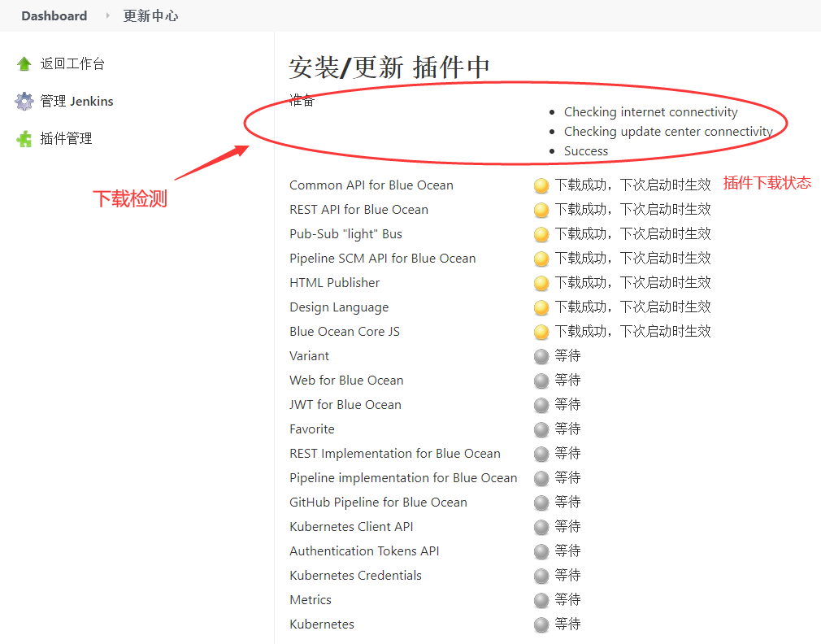Click the Success status line
The height and width of the screenshot is (644, 821).
click(x=586, y=151)
